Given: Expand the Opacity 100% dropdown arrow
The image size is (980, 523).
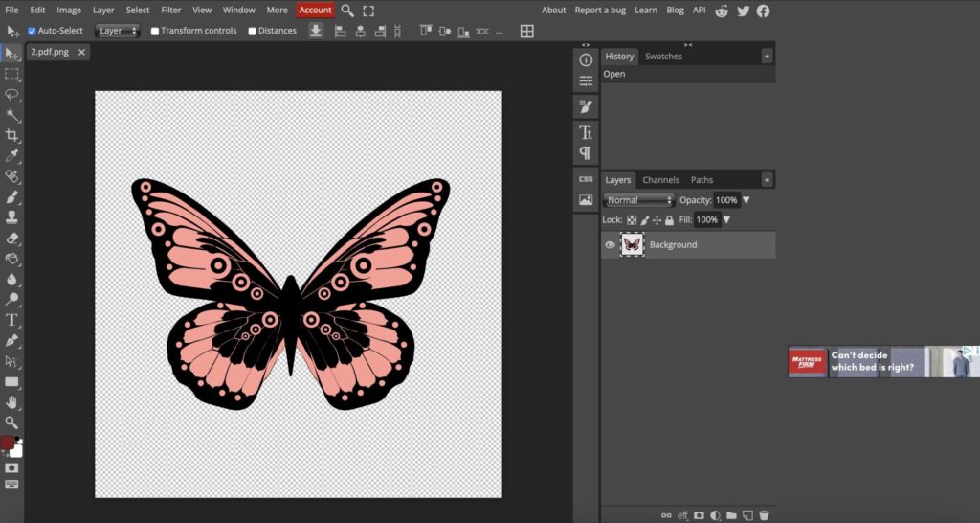Looking at the screenshot, I should [746, 200].
